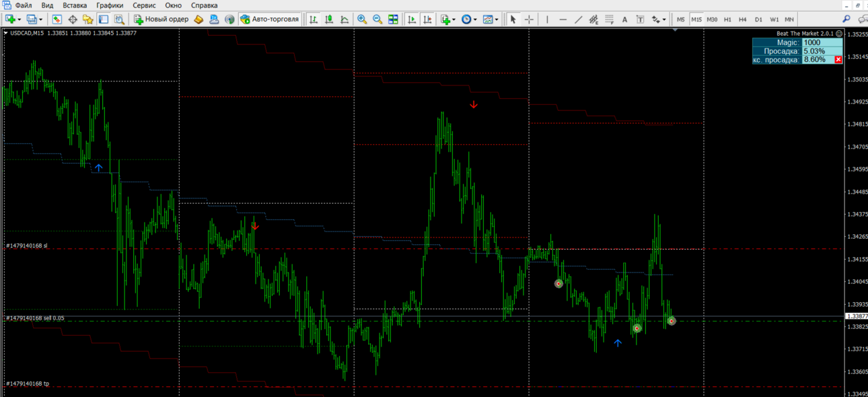868x397 pixels.
Task: Toggle chart shift
Action: [x=427, y=20]
